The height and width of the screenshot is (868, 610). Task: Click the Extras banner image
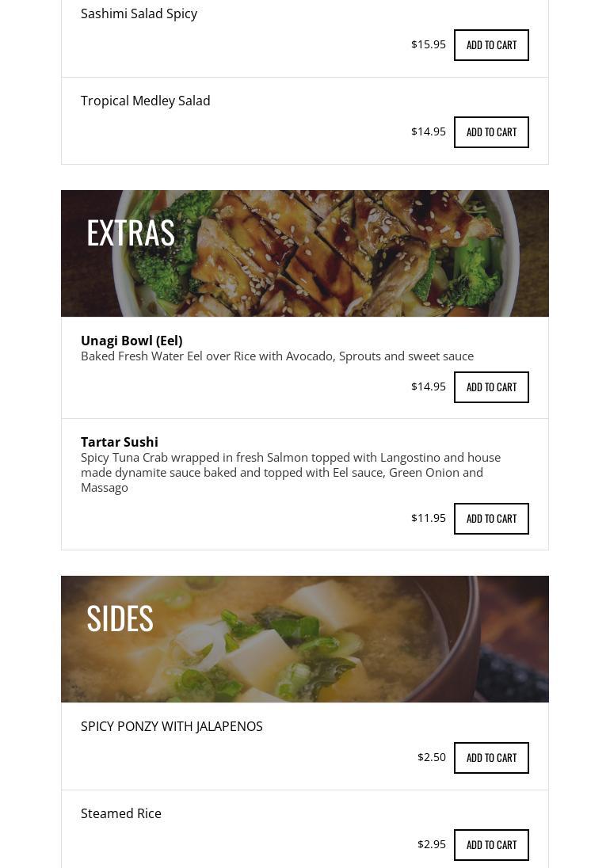click(x=304, y=253)
